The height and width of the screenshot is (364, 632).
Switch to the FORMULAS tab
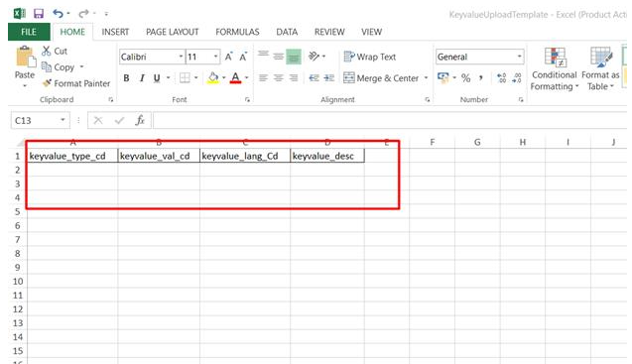237,32
